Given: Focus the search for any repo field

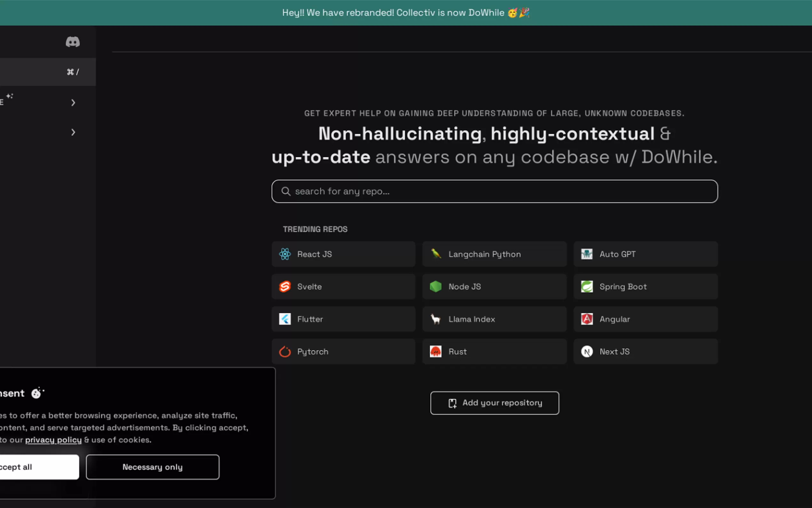Looking at the screenshot, I should click(494, 191).
